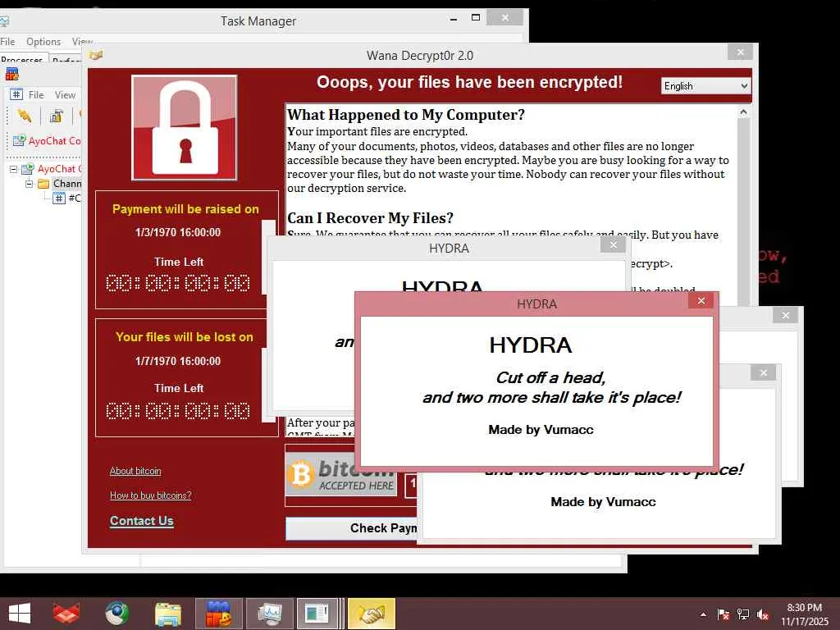Open the red fox taskbar icon
Screen dimensions: 840x630
pos(66,614)
